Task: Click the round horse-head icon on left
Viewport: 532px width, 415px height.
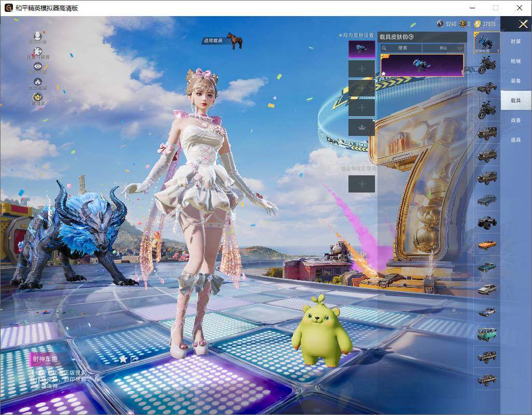Action: [x=38, y=82]
